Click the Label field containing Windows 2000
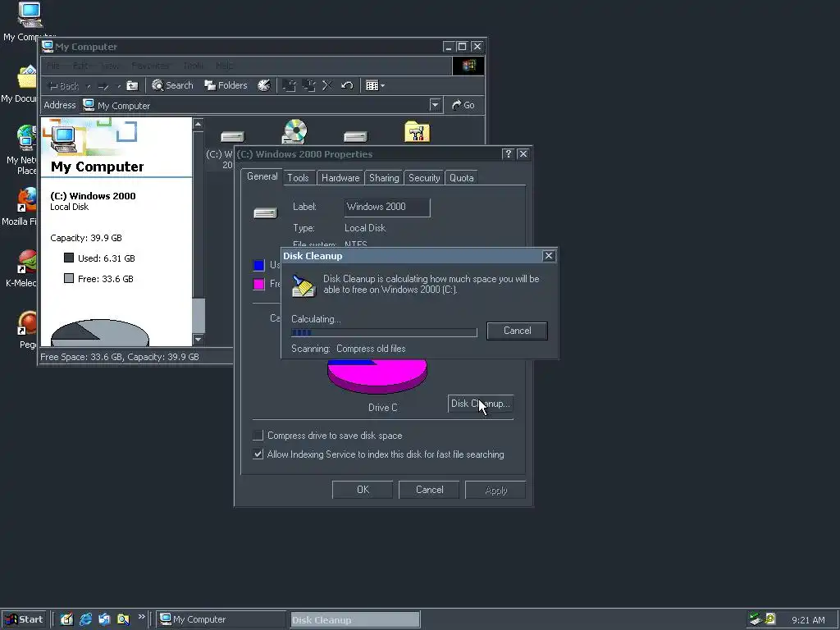This screenshot has height=630, width=840. pos(387,208)
